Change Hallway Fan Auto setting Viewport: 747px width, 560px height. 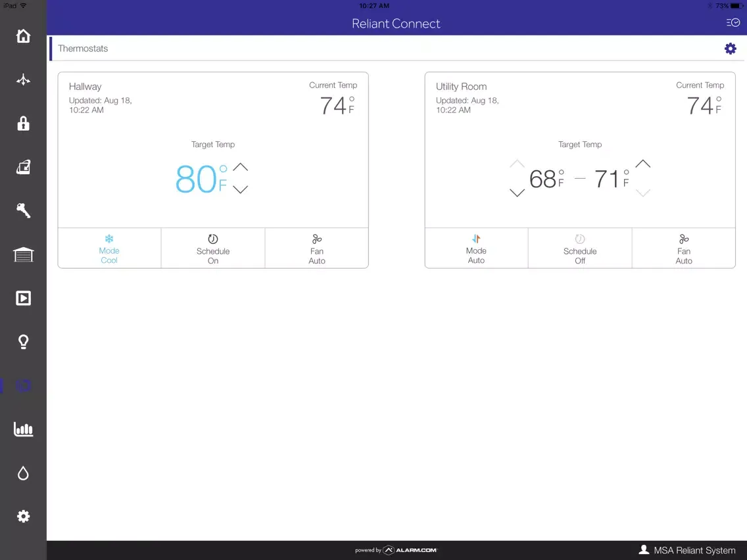[x=317, y=248]
